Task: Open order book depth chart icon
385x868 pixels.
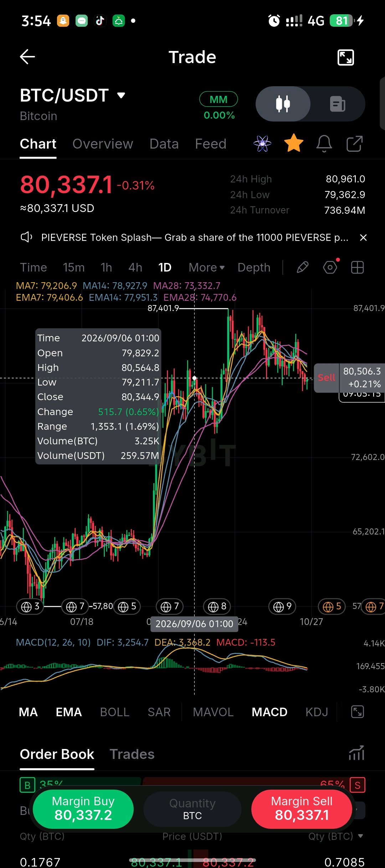Action: tap(356, 753)
